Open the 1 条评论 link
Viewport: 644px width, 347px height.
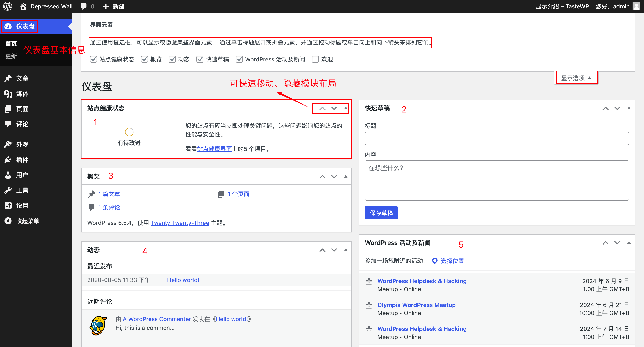(x=109, y=207)
